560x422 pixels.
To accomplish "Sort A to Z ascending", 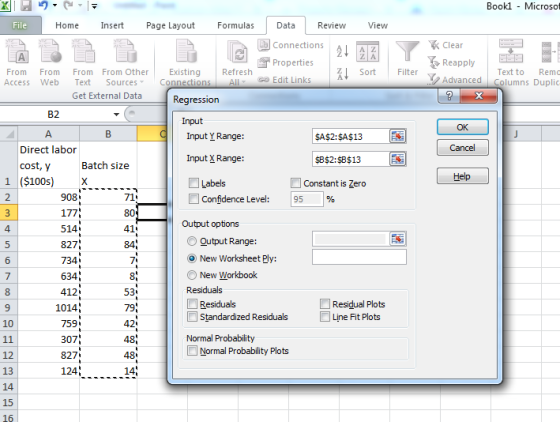I will [x=342, y=51].
